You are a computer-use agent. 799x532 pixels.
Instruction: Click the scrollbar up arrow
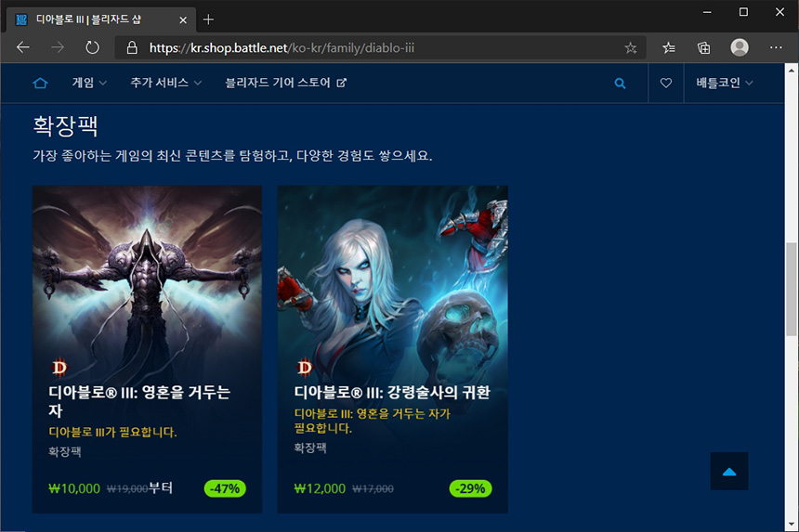point(791,70)
